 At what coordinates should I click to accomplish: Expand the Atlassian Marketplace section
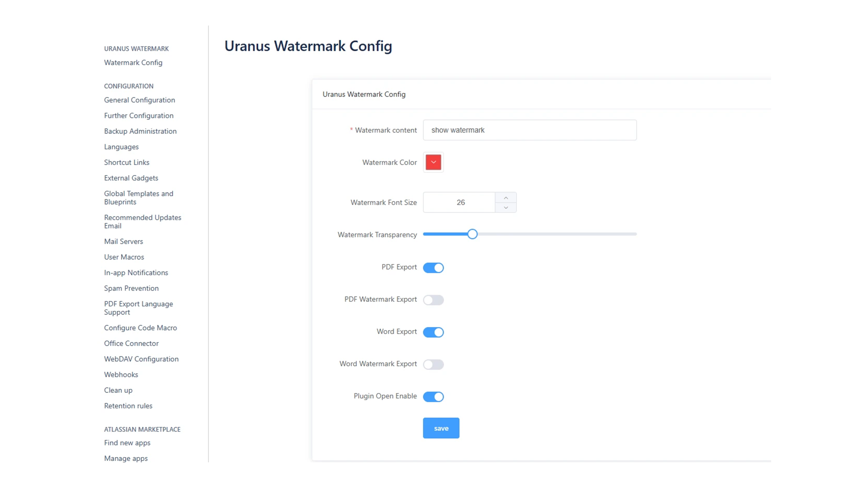point(142,428)
